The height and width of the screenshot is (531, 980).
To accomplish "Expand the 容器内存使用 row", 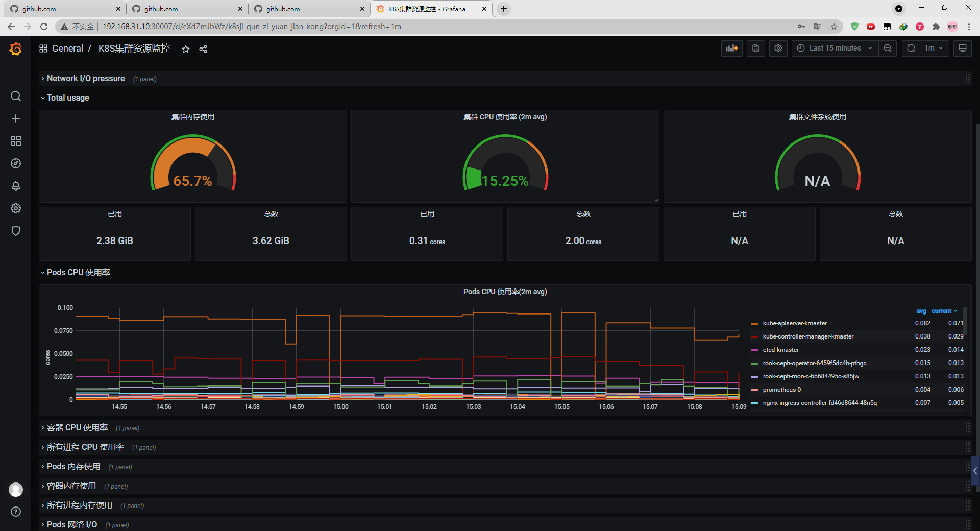I will [x=71, y=486].
